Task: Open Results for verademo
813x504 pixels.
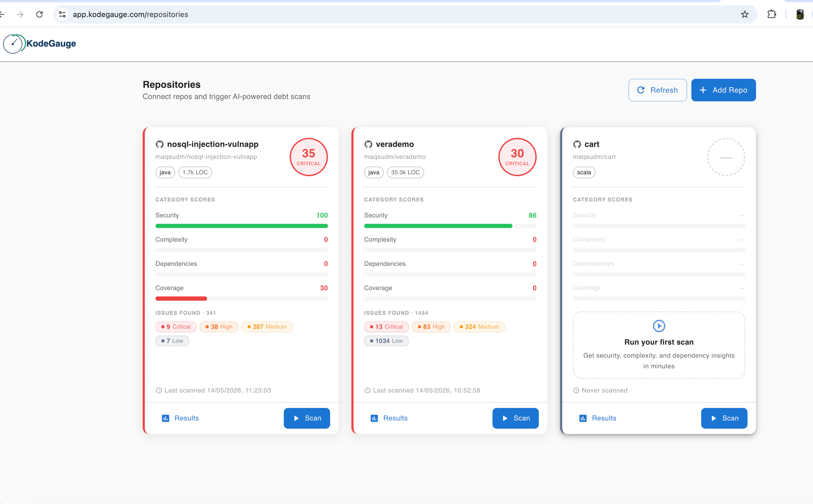Action: point(389,418)
